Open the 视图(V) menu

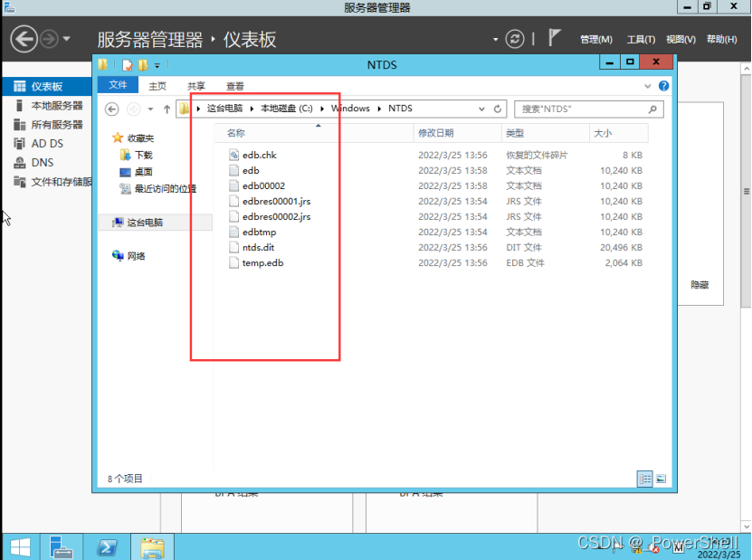681,39
